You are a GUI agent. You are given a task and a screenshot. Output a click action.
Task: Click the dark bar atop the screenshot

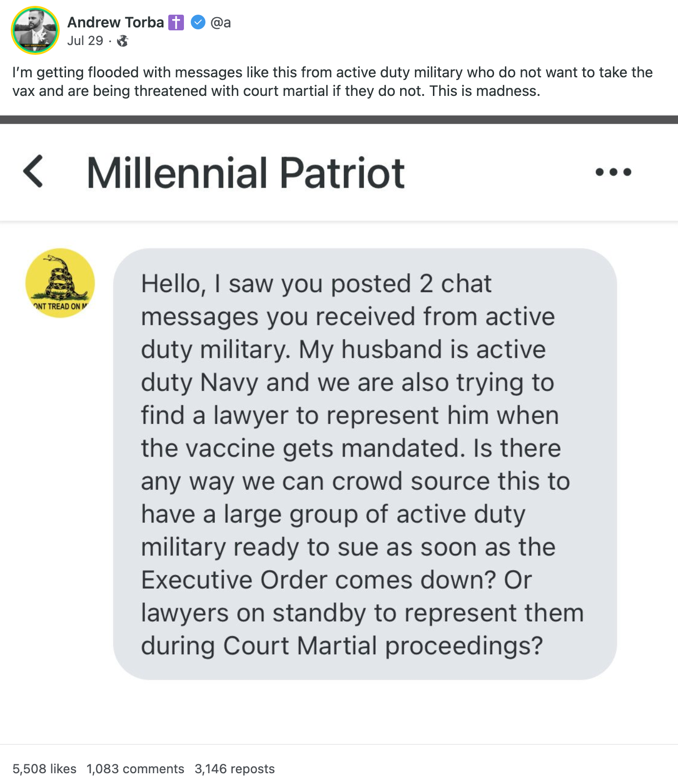click(x=339, y=120)
